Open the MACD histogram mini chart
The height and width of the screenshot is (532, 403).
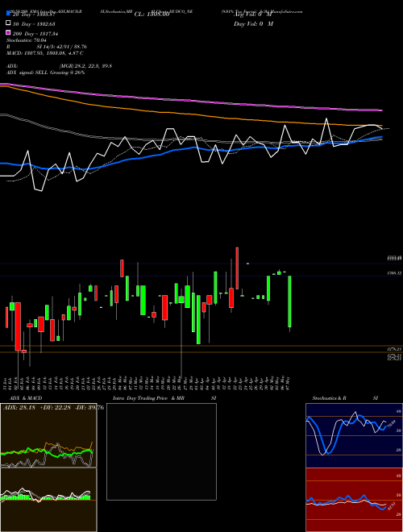point(48,500)
